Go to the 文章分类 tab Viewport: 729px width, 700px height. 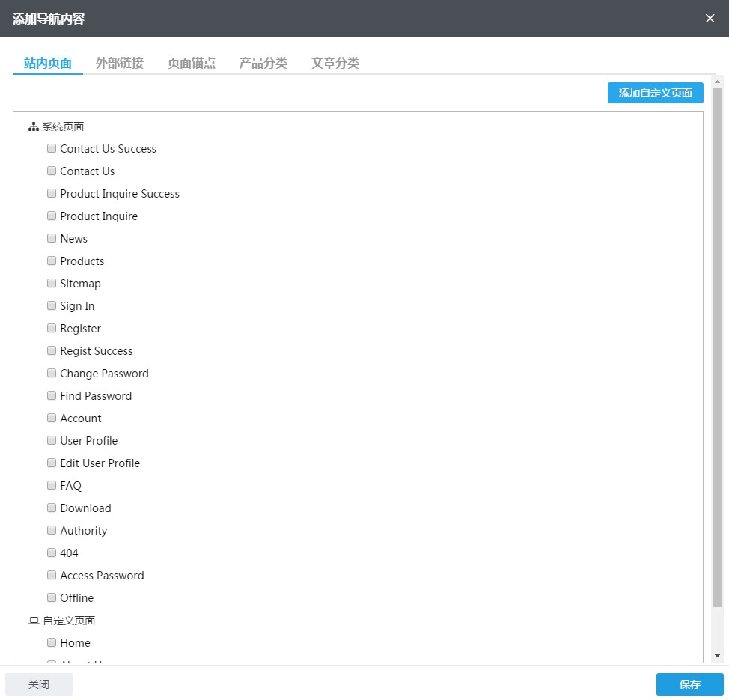click(335, 63)
